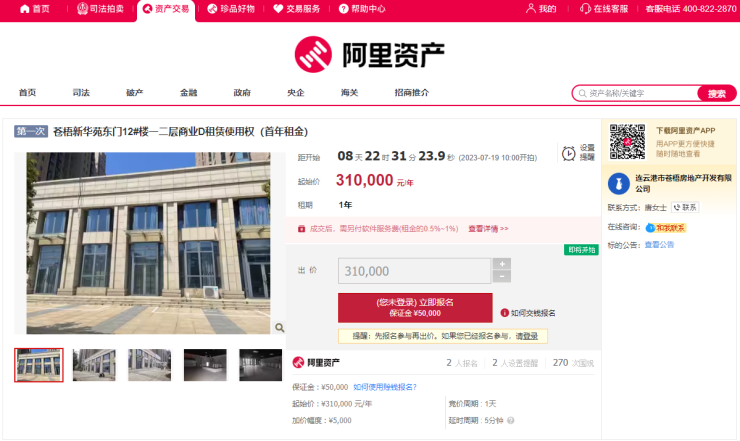Increase bid with plus stepper

[x=502, y=264]
